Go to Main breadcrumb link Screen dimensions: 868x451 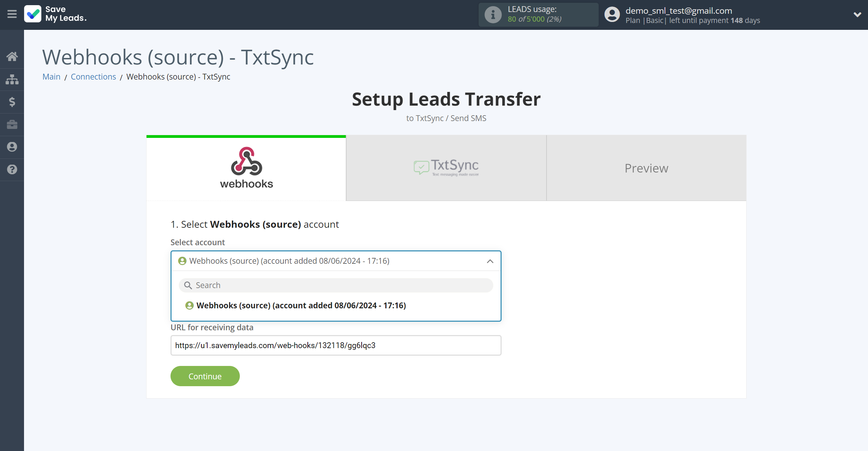click(51, 77)
